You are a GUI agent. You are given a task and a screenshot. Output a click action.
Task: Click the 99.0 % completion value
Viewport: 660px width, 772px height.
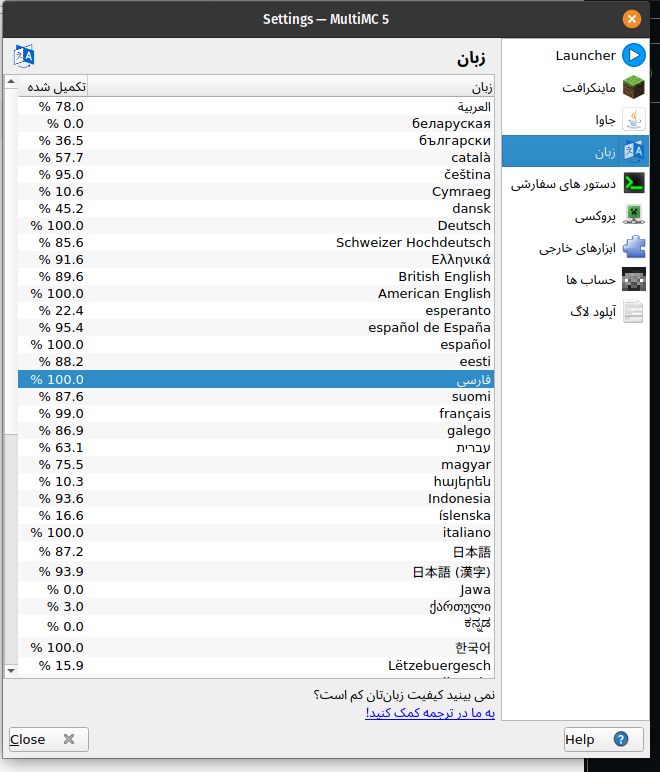(61, 414)
